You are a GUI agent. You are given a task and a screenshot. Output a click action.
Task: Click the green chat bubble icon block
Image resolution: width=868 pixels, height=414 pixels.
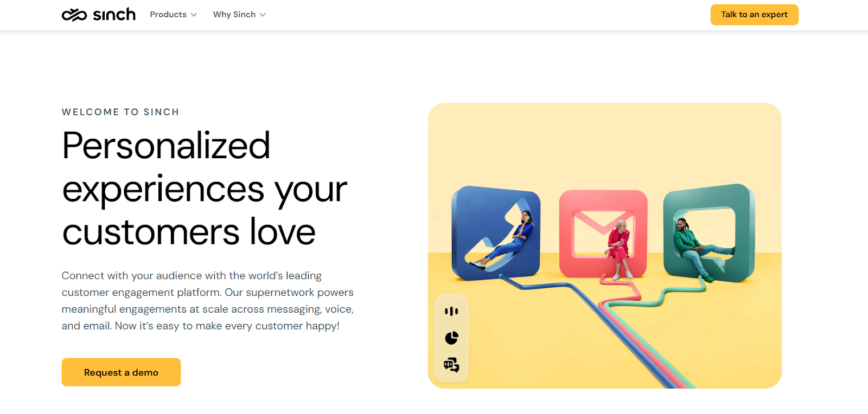709,233
